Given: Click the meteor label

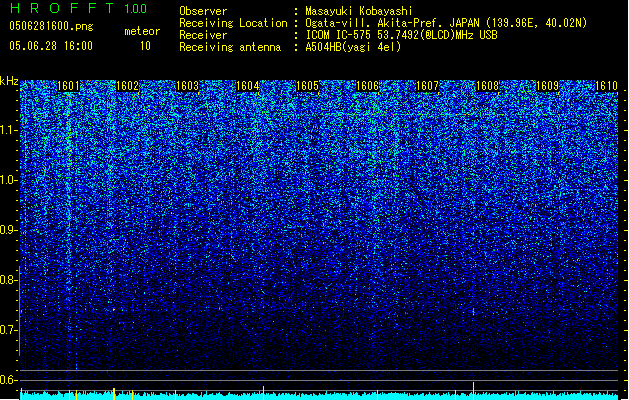Looking at the screenshot, I should (142, 31).
